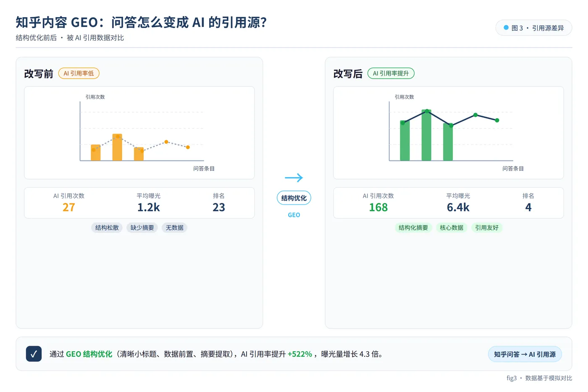Click the third green bar in 改写后 chart

[x=448, y=142]
